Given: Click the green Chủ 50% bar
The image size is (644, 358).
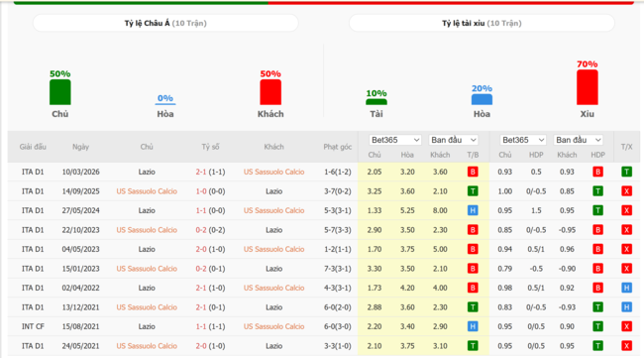Looking at the screenshot, I should (x=60, y=92).
